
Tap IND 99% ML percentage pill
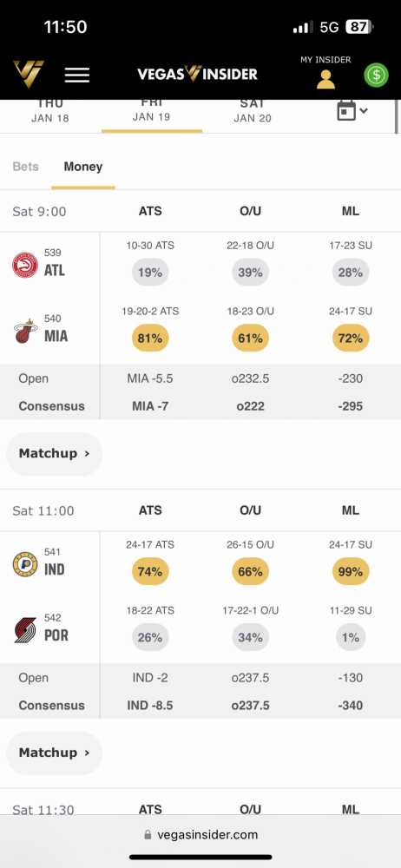pos(351,571)
